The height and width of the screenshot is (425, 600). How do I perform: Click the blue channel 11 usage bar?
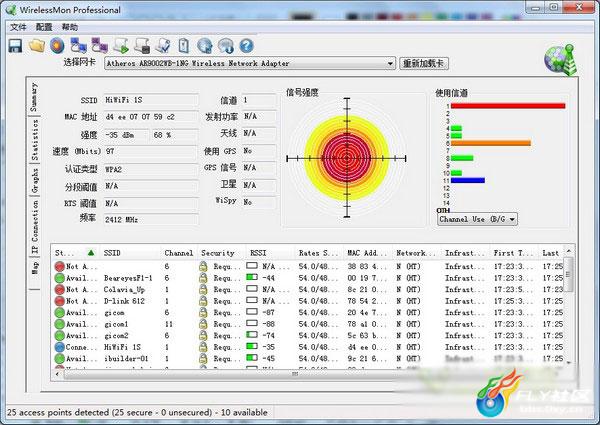468,180
